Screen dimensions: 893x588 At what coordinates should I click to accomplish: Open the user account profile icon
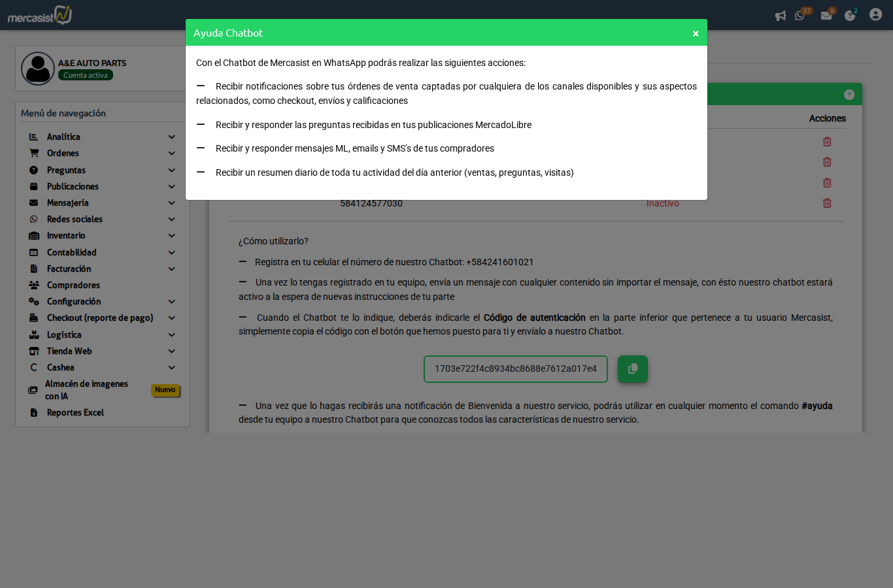(x=875, y=14)
